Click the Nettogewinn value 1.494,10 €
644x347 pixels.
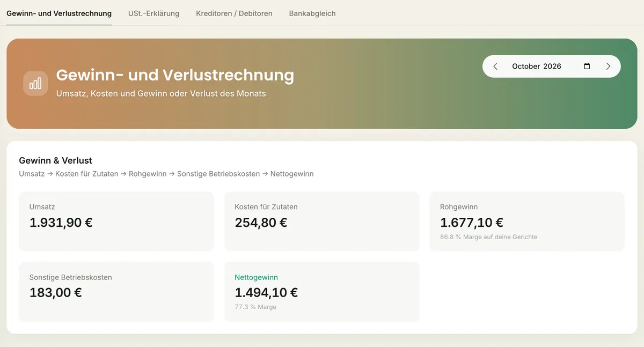(x=266, y=293)
